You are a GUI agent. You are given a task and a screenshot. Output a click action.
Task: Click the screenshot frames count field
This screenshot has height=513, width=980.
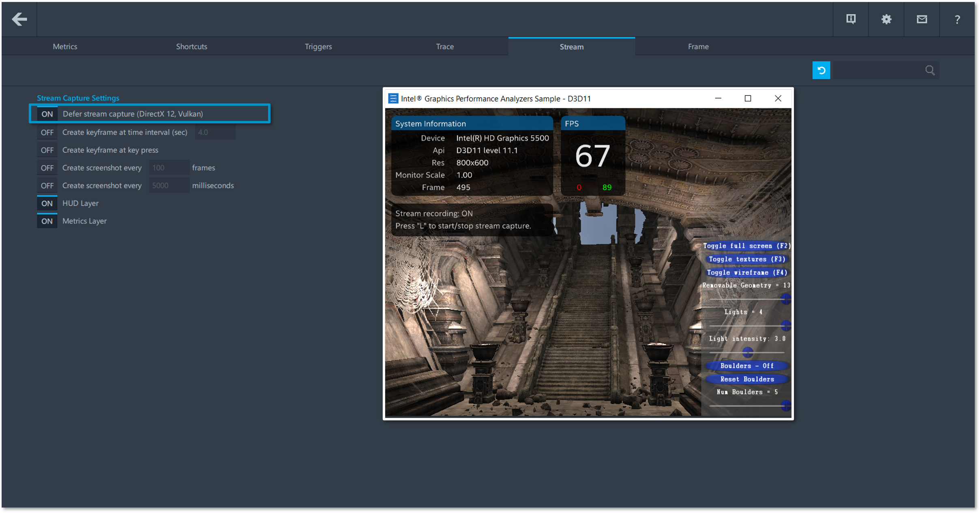(169, 168)
